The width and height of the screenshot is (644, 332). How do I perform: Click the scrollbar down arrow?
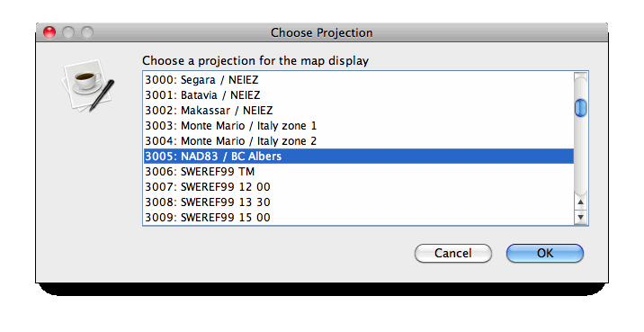[x=580, y=217]
